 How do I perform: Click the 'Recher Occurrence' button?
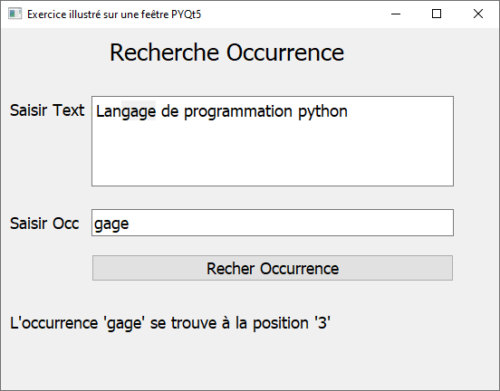272,268
